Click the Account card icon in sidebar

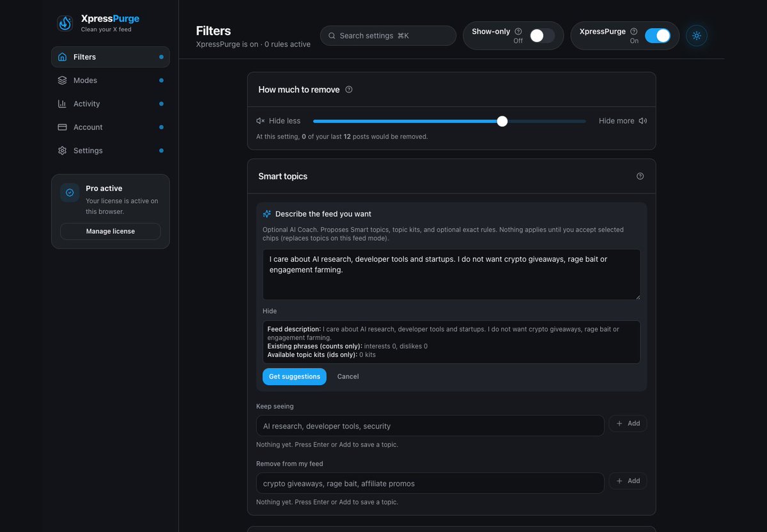pyautogui.click(x=62, y=127)
